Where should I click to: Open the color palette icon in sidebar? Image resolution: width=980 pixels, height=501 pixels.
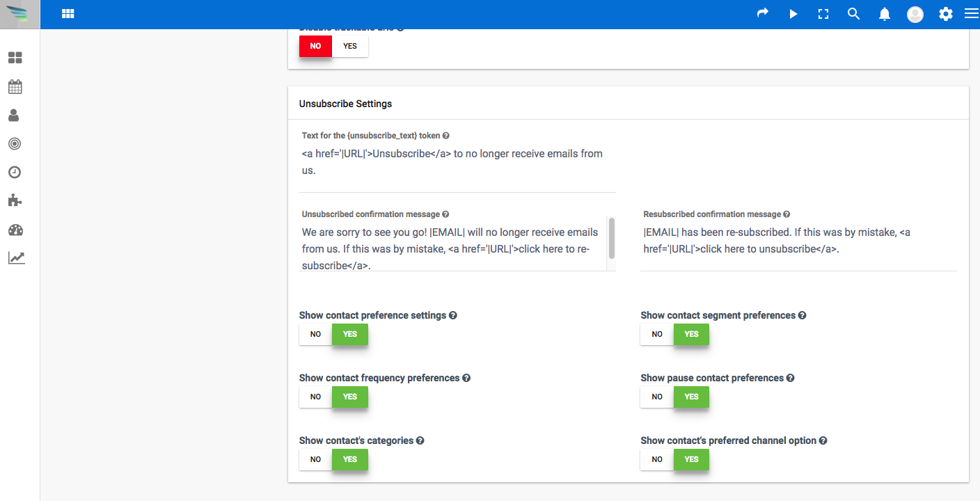coord(15,230)
